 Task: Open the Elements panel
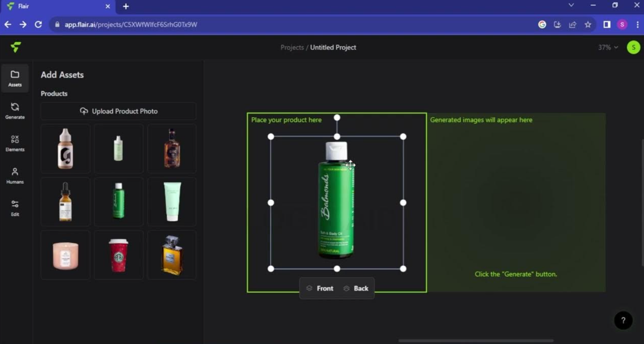(15, 143)
